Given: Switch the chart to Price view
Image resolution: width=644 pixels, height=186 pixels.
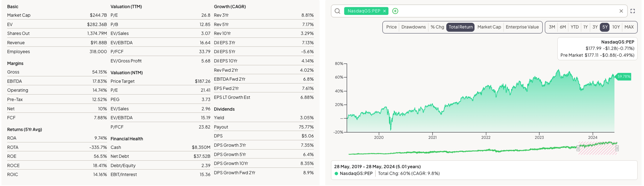Looking at the screenshot, I should [x=391, y=27].
